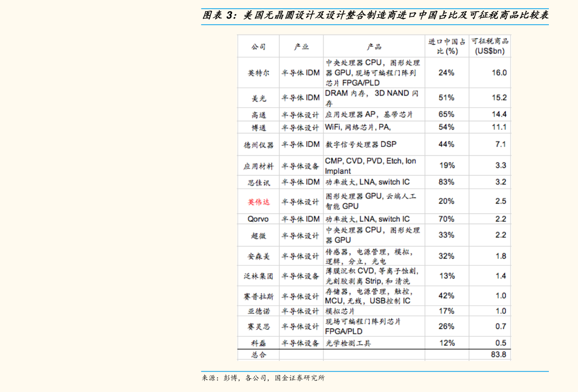Click 半导体设计 in 高通 row

[x=300, y=115]
